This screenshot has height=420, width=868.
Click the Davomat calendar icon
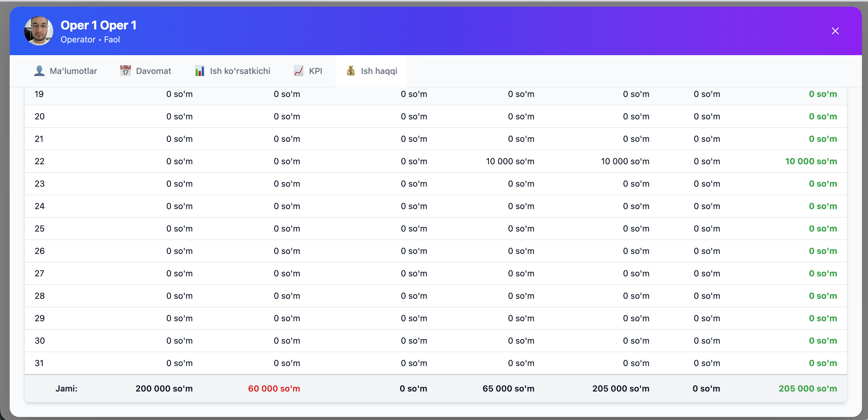[x=125, y=71]
